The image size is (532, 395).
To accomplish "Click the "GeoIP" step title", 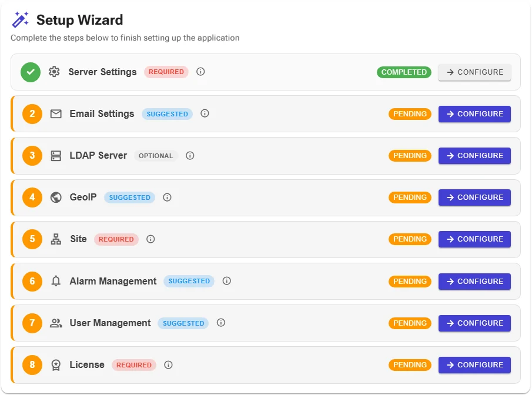I will coord(83,197).
